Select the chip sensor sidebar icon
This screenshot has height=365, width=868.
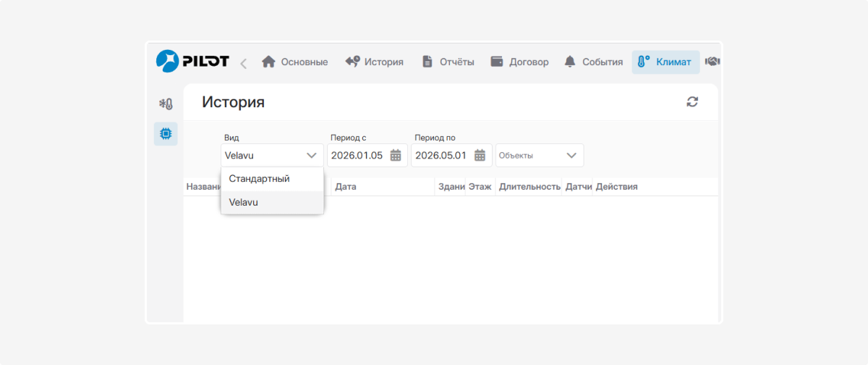pos(166,134)
